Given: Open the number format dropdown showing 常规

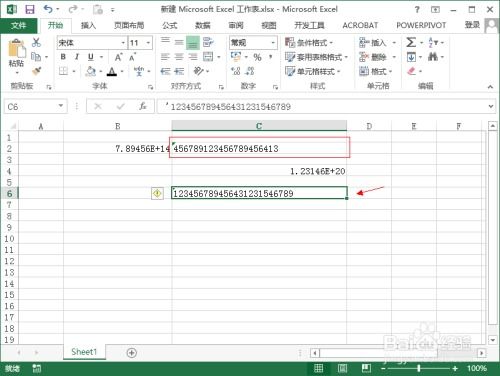Looking at the screenshot, I should [x=273, y=43].
